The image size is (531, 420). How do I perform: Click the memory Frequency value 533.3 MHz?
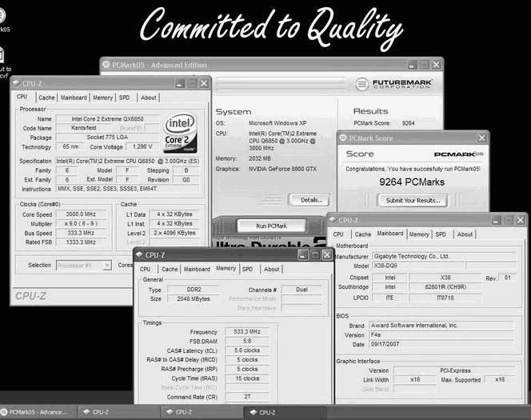click(247, 331)
